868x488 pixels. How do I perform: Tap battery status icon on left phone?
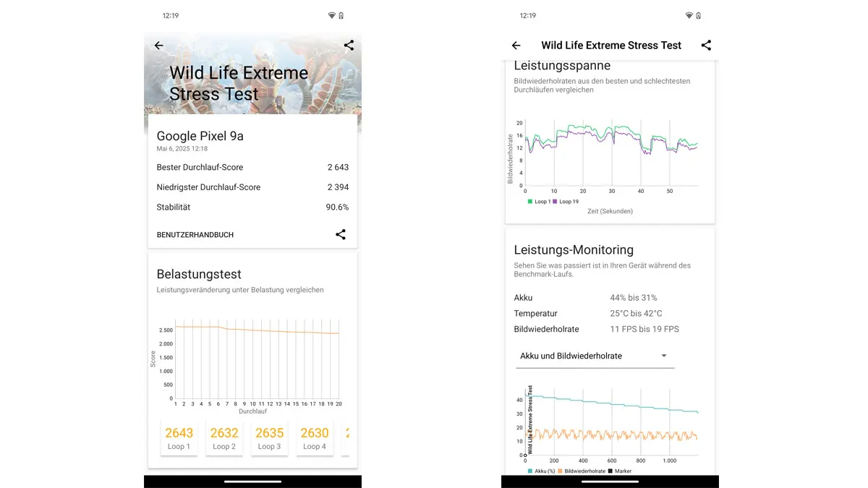[341, 16]
